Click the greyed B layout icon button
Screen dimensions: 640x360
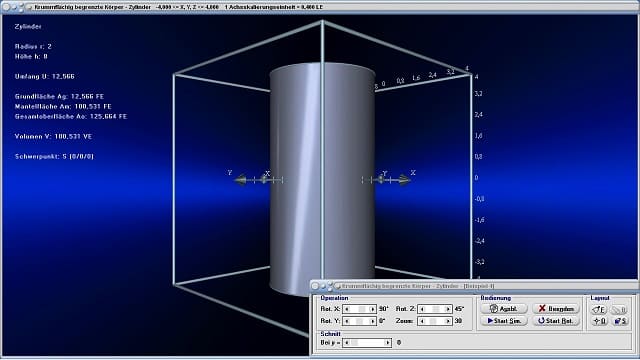point(620,310)
